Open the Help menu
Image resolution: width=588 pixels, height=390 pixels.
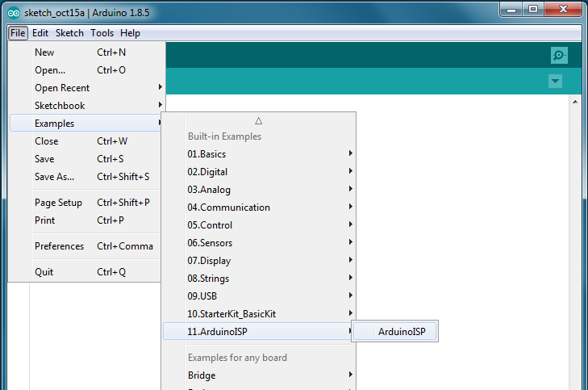tap(130, 33)
